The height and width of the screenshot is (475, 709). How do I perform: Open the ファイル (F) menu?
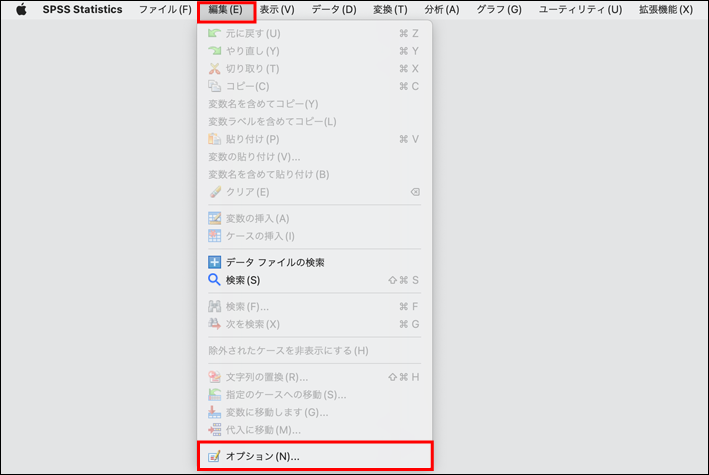click(165, 10)
